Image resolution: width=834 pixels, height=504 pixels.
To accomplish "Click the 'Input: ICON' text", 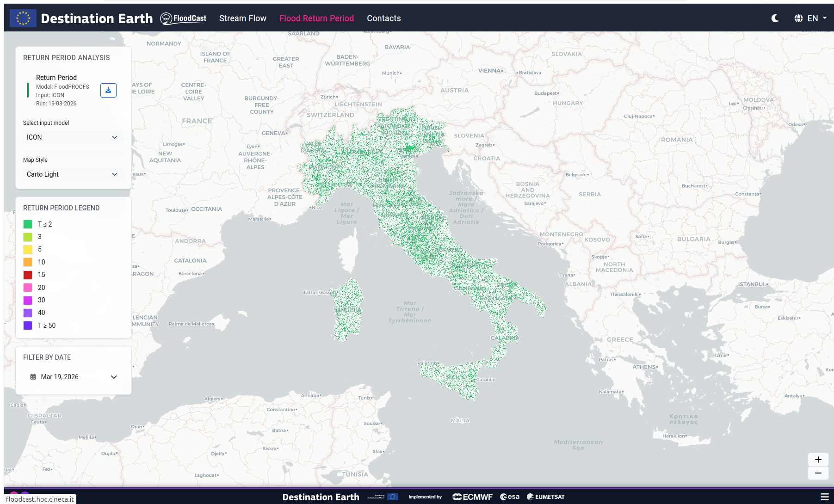I will coord(50,95).
